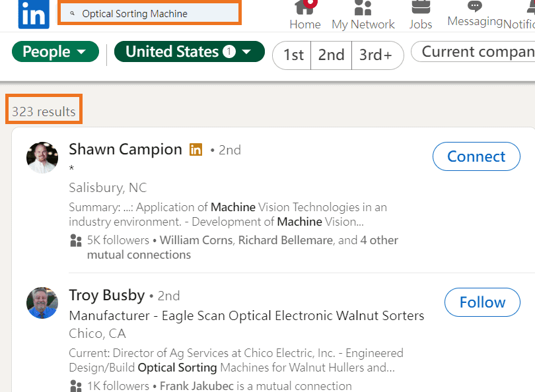
Task: Click Shawn Campion's gold LinkedIn premium badge
Action: pos(196,150)
